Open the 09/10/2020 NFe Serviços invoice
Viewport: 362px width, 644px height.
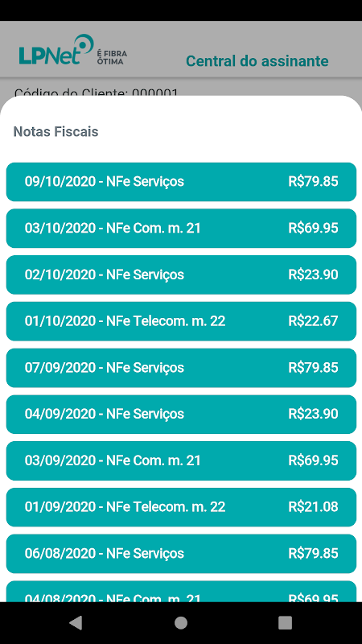point(181,182)
